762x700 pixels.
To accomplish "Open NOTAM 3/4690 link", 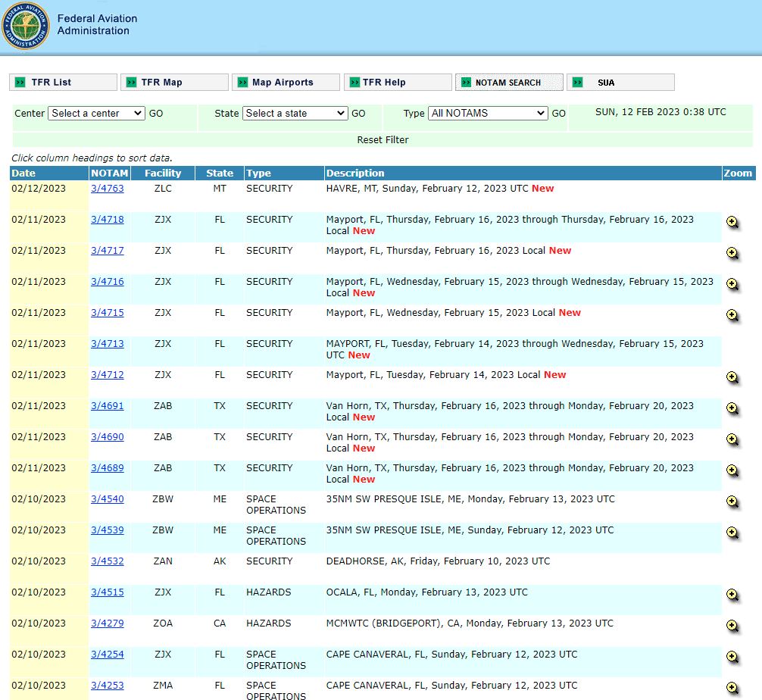I will 108,438.
